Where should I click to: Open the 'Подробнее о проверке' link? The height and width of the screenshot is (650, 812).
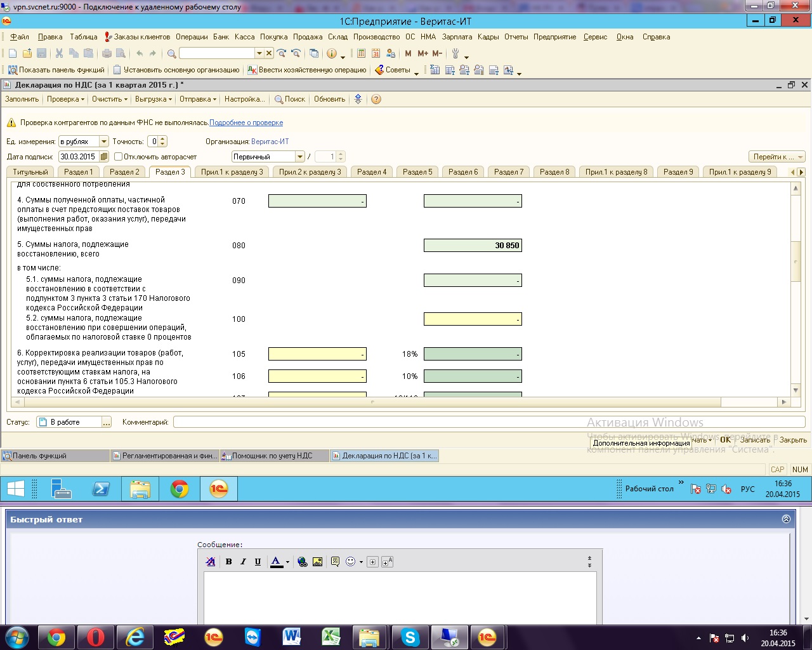click(x=246, y=123)
